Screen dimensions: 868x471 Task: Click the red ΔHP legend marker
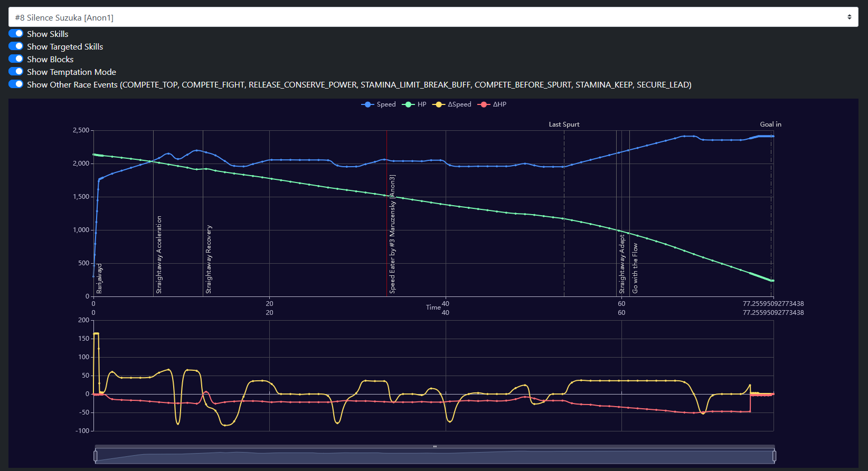tap(483, 104)
